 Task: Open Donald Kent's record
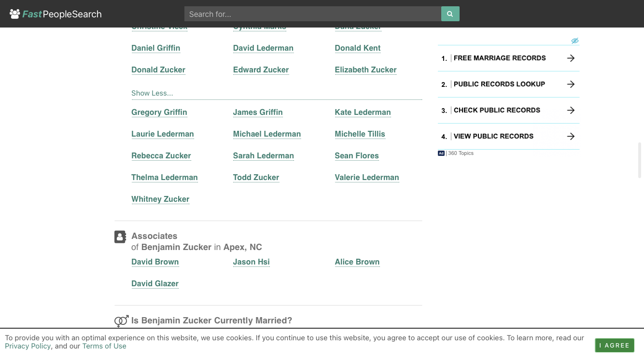click(358, 48)
